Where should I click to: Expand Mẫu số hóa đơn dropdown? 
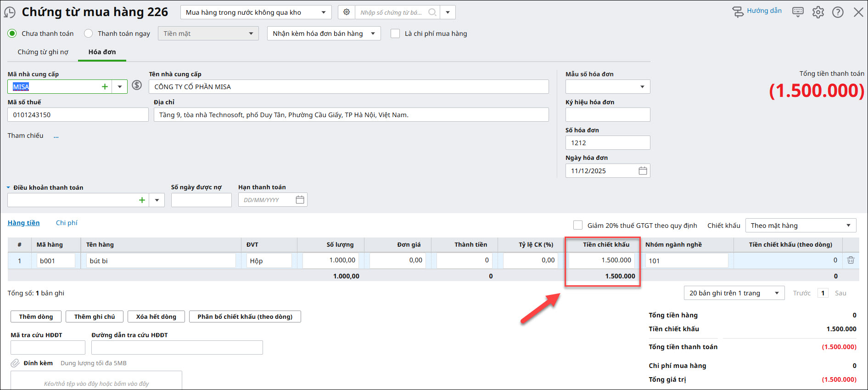pos(642,87)
